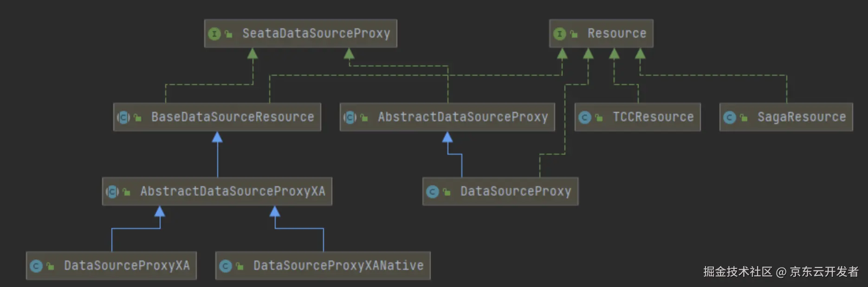Select the DataSourceProxyXANative node label
868x287 pixels.
tap(338, 266)
